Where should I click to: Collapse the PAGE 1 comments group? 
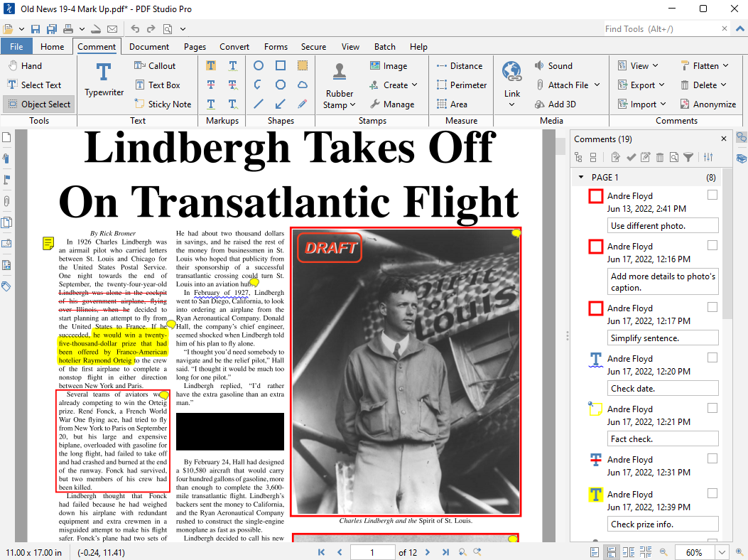(x=581, y=177)
